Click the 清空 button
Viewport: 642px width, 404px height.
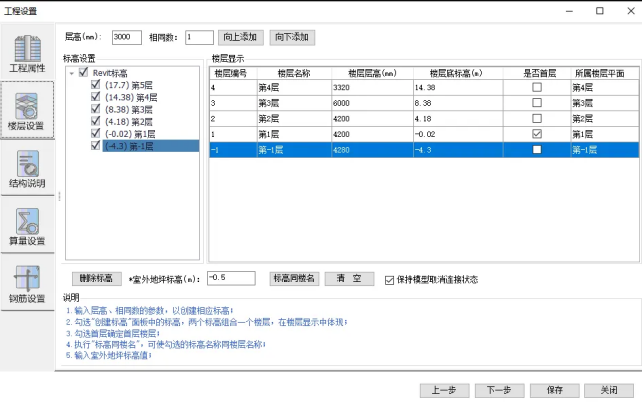348,278
